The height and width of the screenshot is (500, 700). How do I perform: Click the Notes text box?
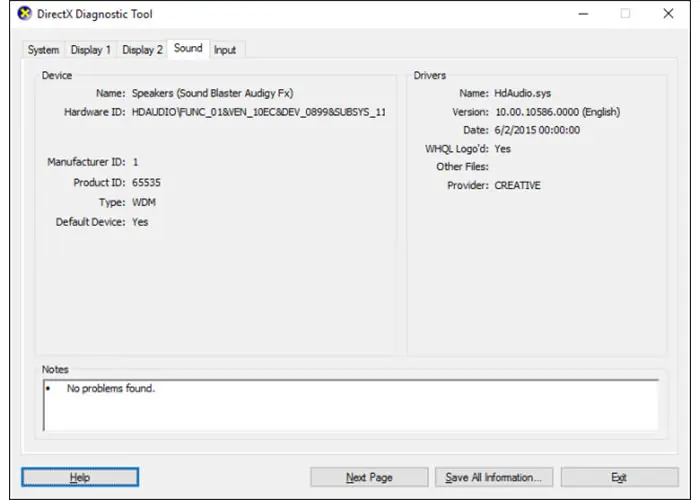351,405
